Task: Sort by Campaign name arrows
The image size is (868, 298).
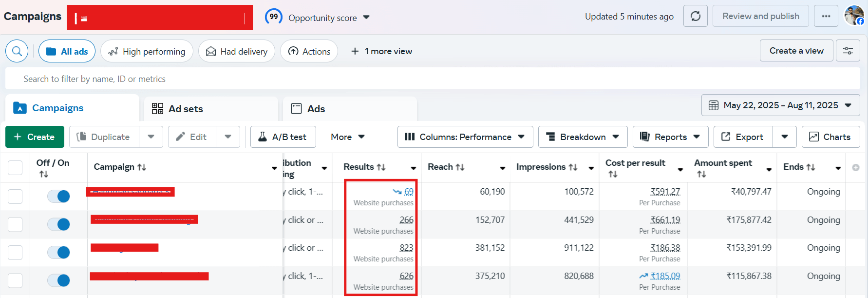Action: tap(142, 167)
